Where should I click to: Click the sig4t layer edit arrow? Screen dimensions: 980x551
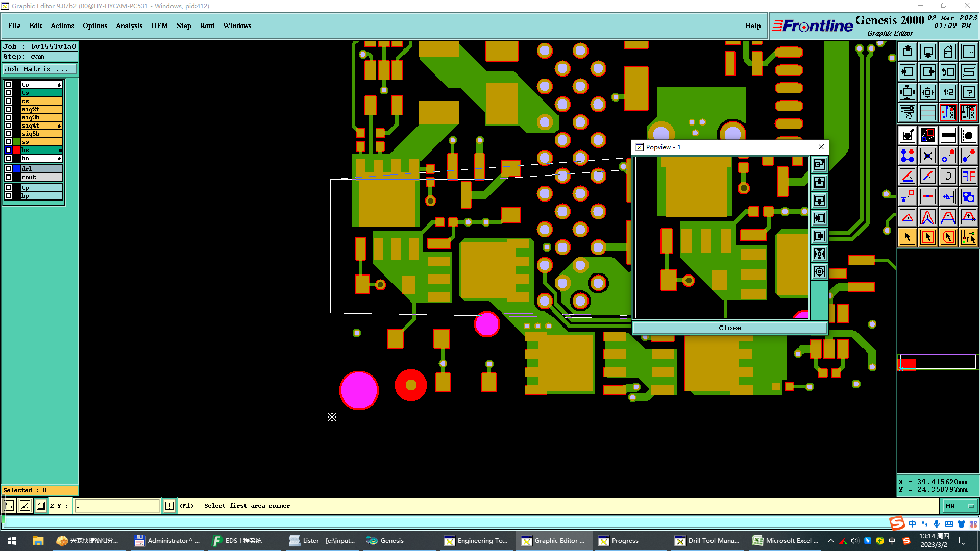59,126
